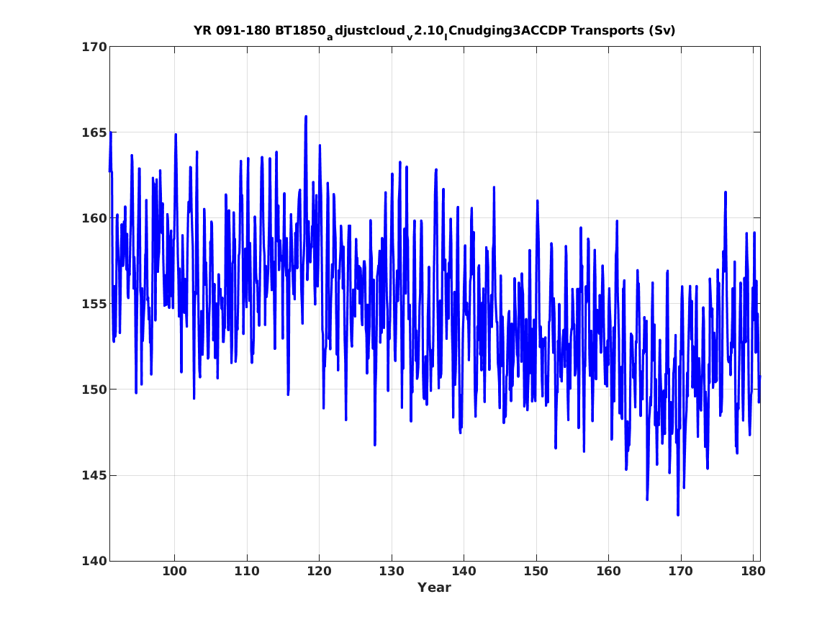Click the x-axis tick label 140
This screenshot has height=630, width=840.
(464, 572)
